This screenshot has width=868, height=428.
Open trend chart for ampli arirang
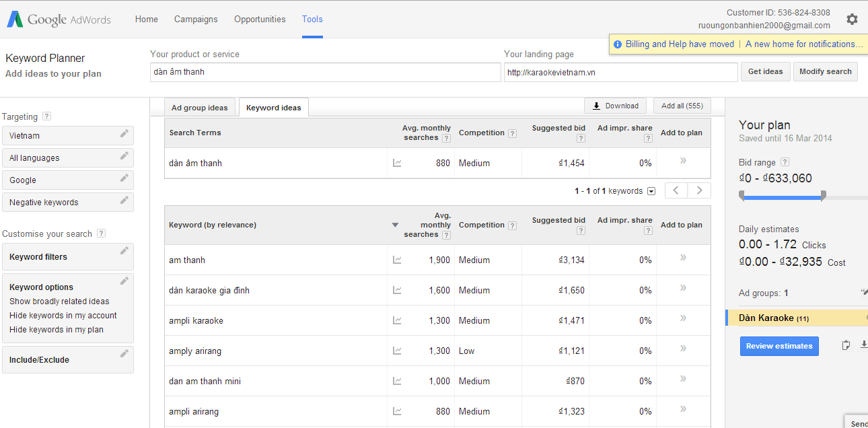coord(397,411)
